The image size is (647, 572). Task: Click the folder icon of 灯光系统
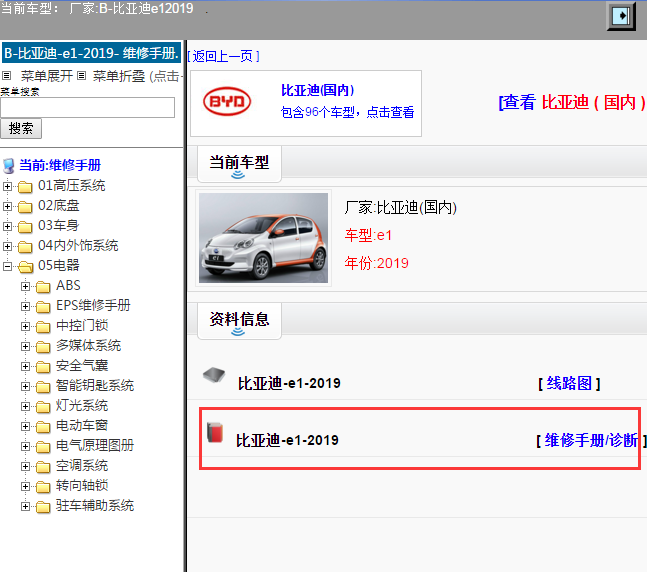tap(43, 407)
